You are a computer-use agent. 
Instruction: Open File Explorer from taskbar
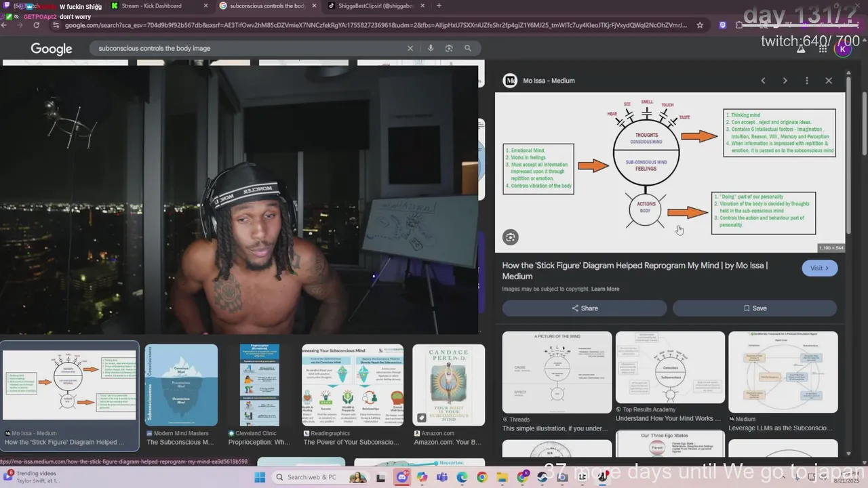[x=502, y=477]
